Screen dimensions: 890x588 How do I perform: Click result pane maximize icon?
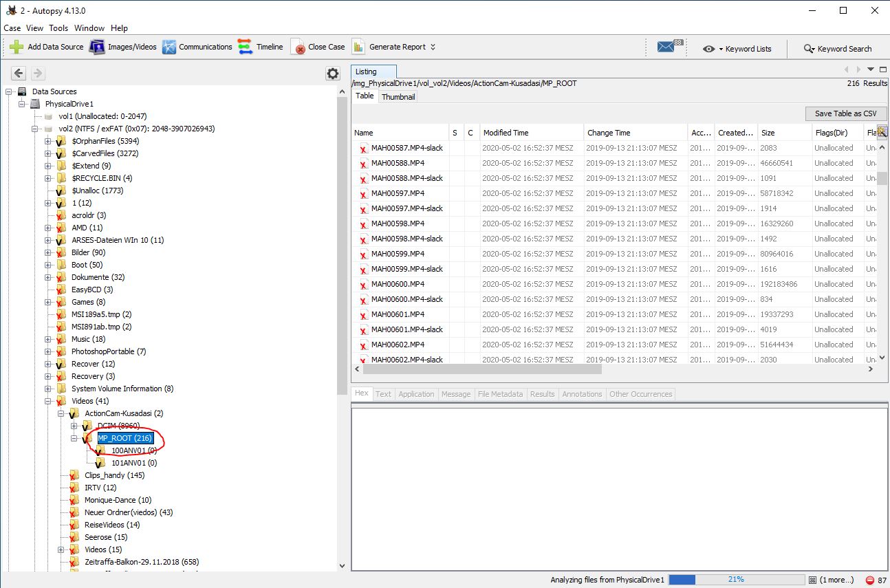pyautogui.click(x=882, y=69)
